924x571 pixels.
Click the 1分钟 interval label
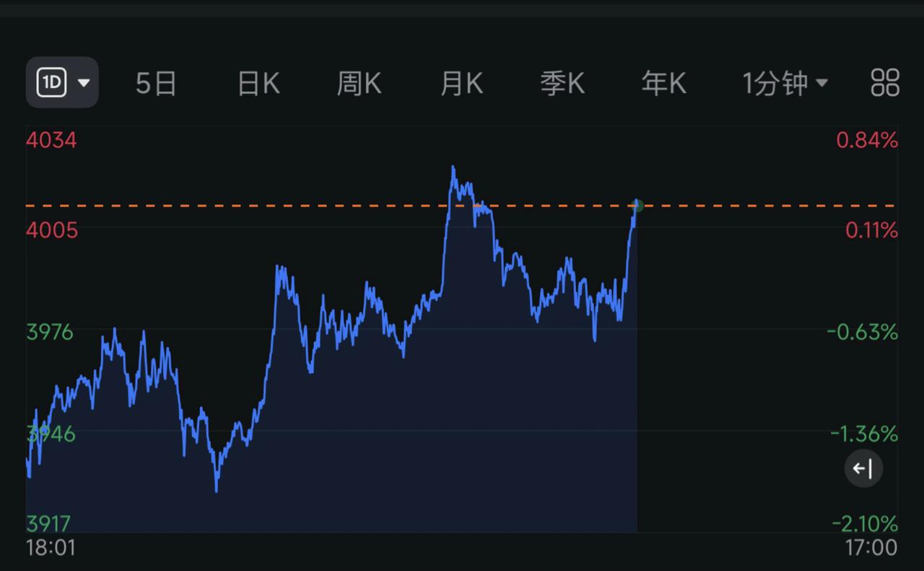coord(776,82)
